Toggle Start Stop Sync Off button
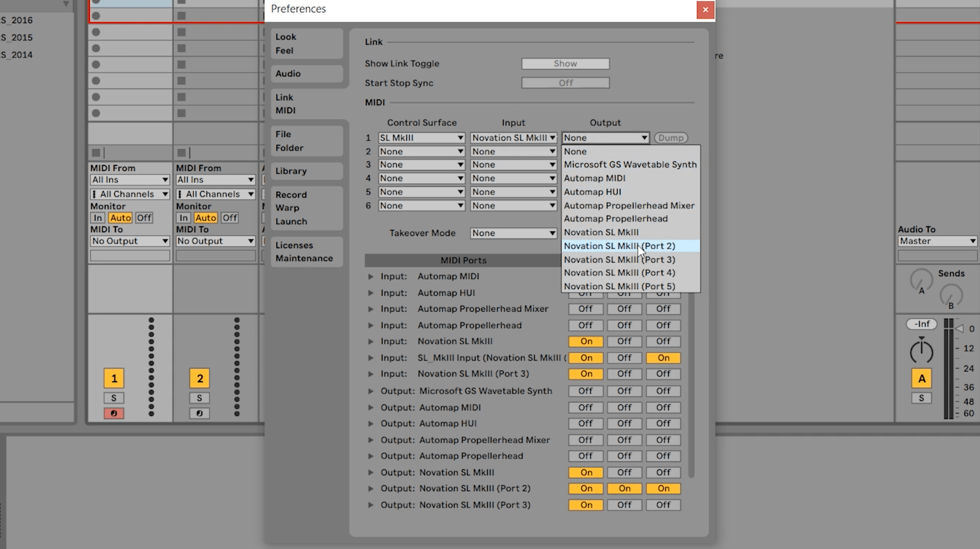The image size is (980, 549). pos(565,82)
